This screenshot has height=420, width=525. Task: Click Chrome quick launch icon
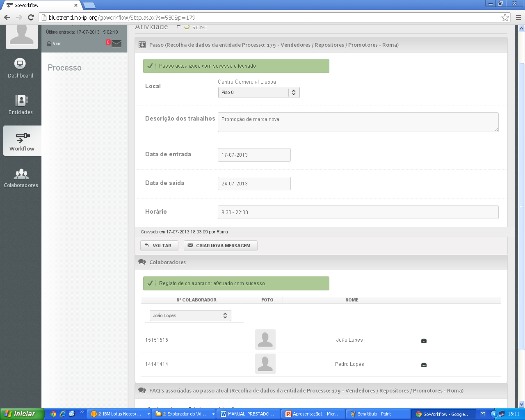pyautogui.click(x=53, y=414)
